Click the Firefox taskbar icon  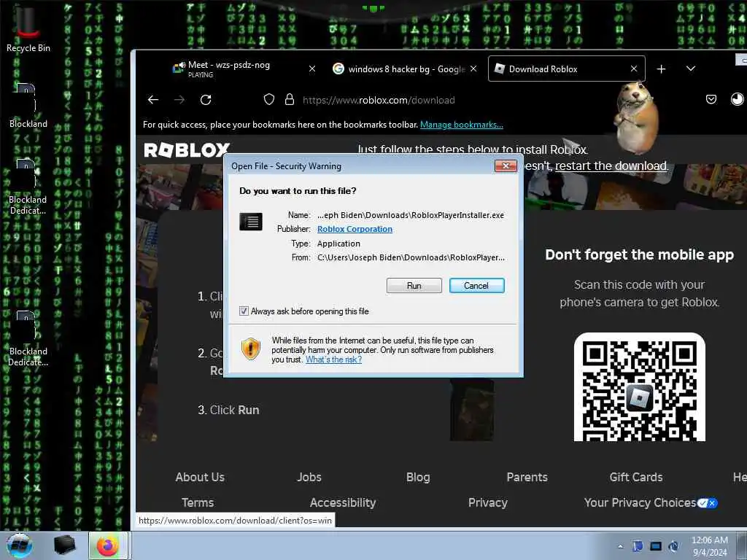108,545
